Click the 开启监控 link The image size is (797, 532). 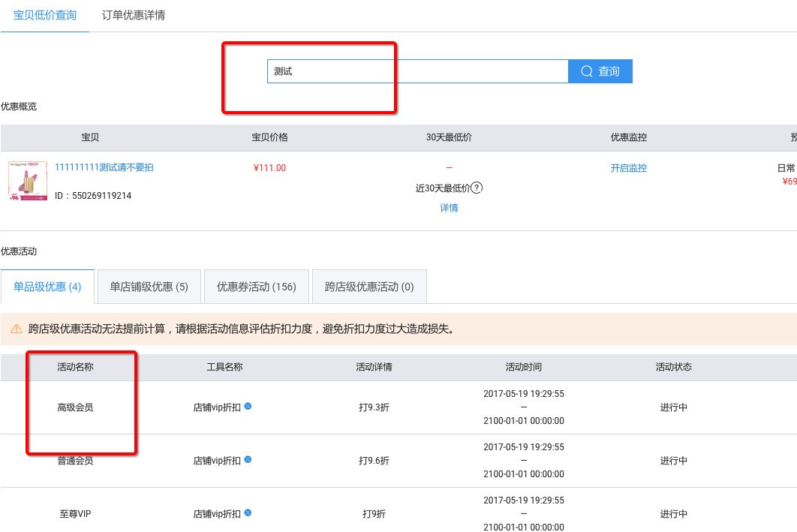[628, 168]
